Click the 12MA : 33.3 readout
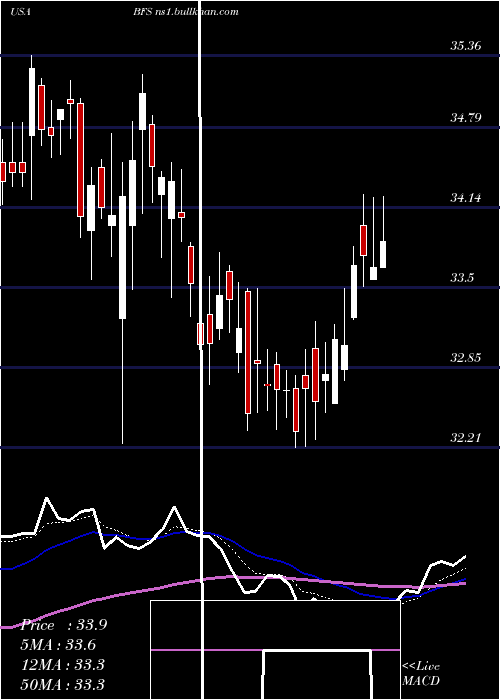This screenshot has height=700, width=500. click(62, 665)
